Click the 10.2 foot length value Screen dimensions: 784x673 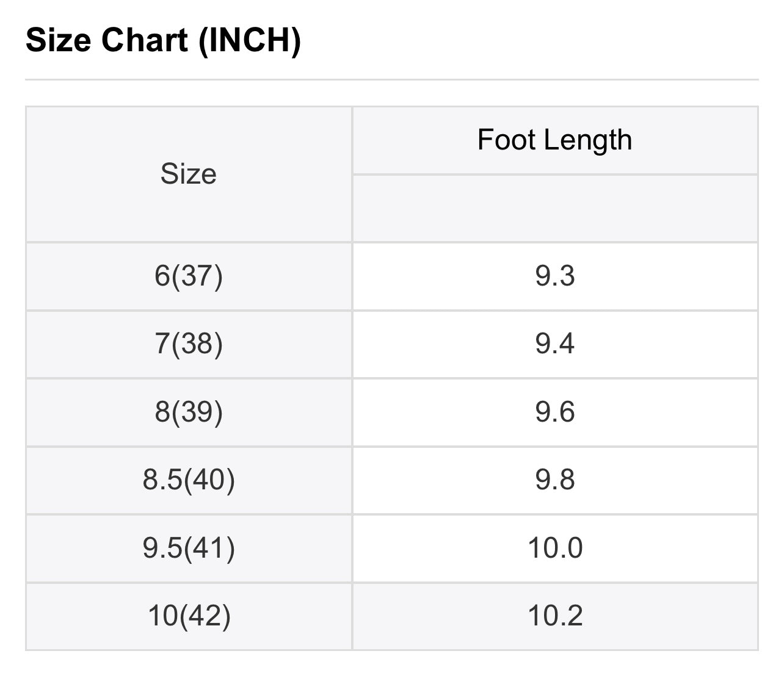[x=554, y=616]
